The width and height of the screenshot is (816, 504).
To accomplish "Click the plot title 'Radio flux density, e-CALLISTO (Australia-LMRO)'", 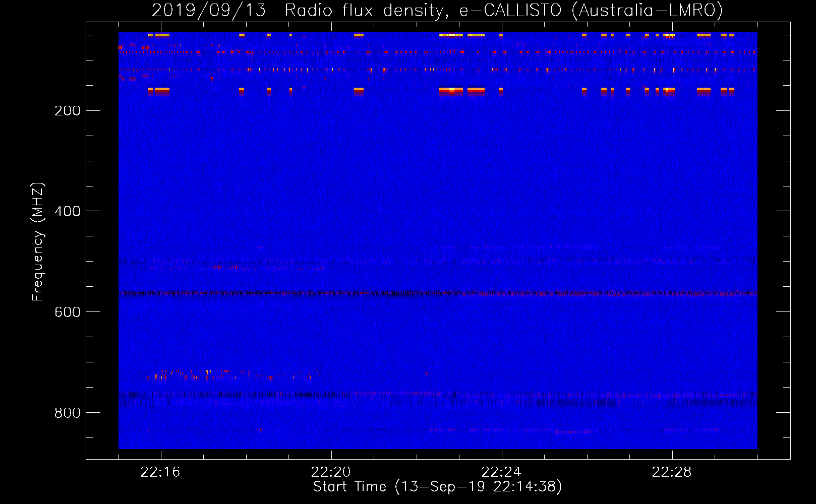I will click(x=504, y=11).
